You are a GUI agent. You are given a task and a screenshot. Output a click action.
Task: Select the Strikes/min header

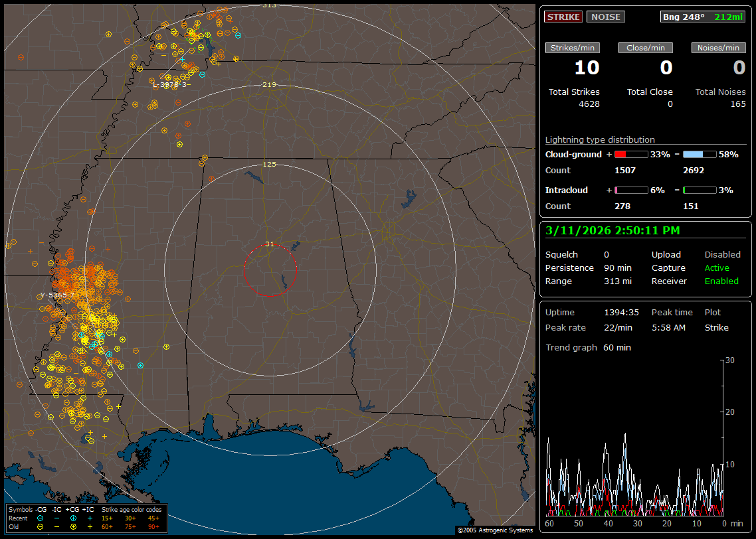573,48
